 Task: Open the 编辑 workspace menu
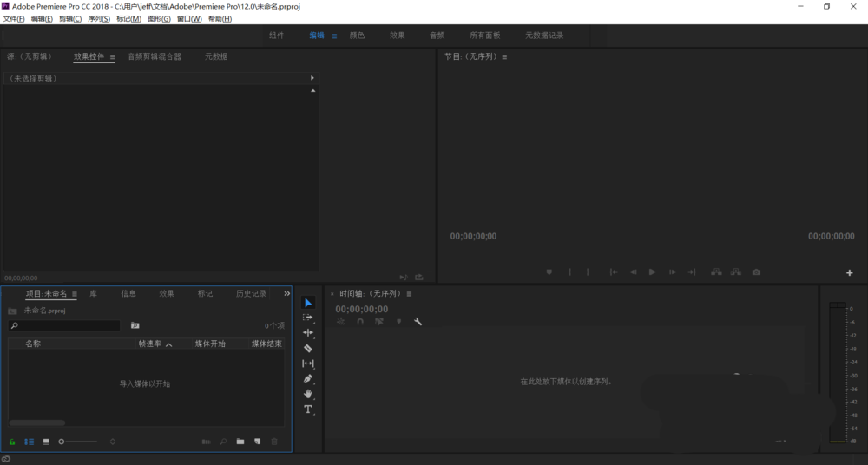click(x=334, y=36)
